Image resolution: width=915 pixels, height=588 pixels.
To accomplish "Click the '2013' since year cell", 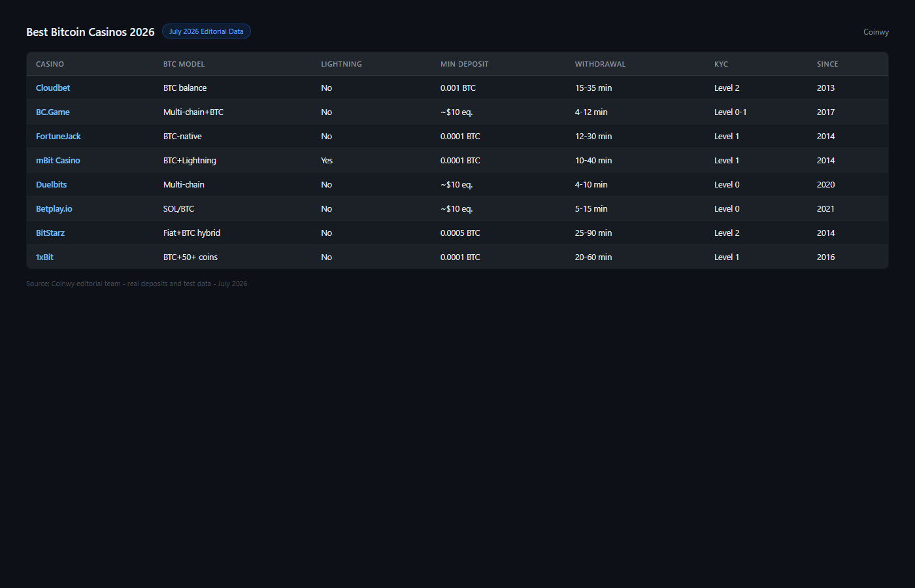I will (x=825, y=88).
